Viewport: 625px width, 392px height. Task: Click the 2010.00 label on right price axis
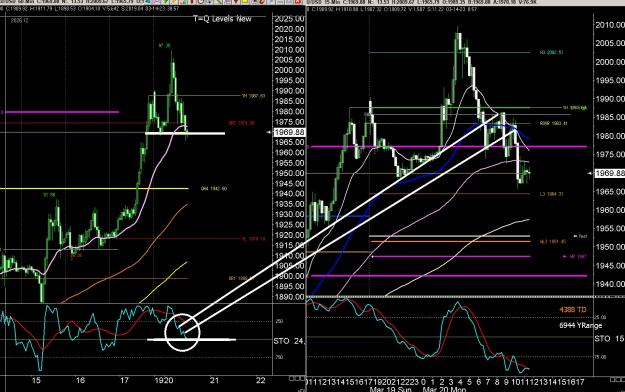[x=610, y=25]
